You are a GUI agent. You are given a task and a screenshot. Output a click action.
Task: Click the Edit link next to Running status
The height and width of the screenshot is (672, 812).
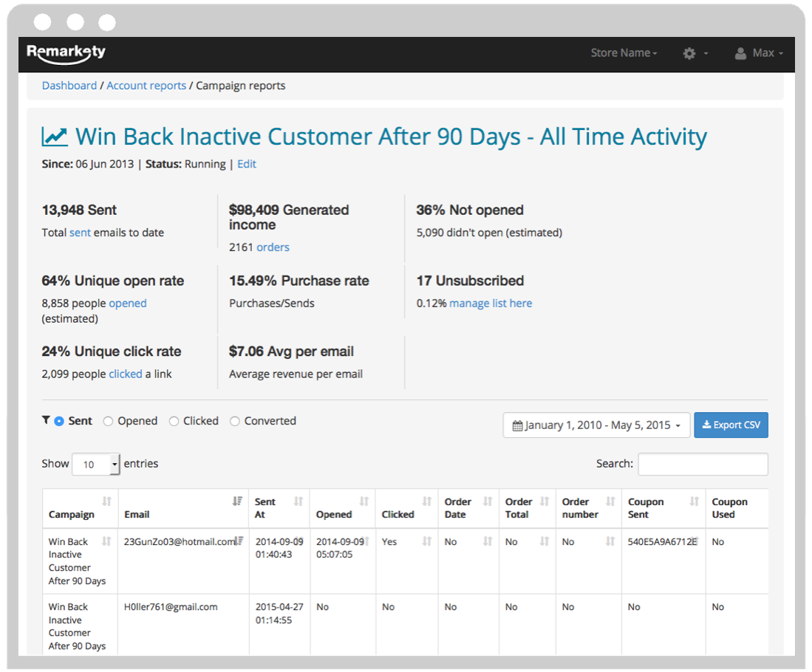[x=247, y=164]
